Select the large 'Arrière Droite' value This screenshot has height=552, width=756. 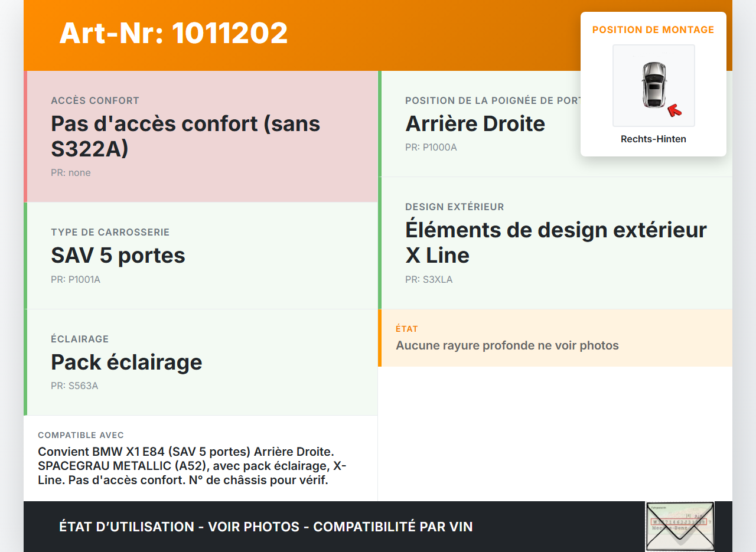click(x=475, y=123)
